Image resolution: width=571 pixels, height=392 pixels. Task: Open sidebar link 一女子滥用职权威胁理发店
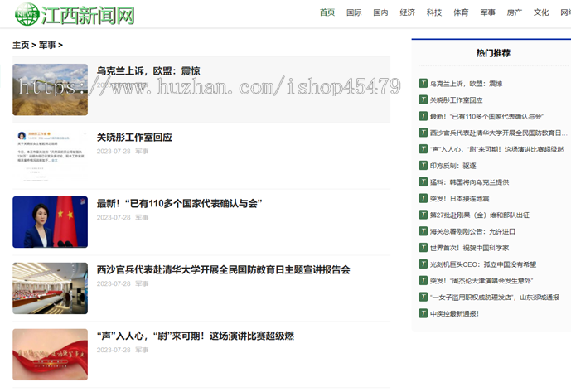(495, 298)
